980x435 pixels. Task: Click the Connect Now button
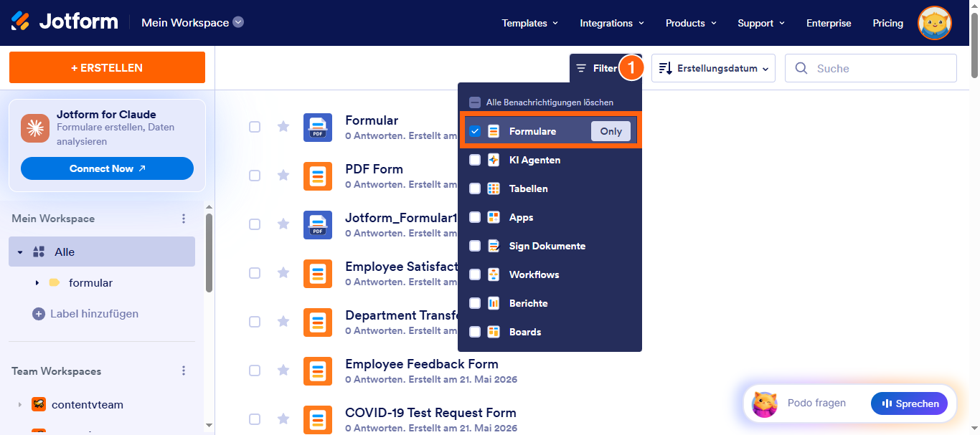(107, 168)
